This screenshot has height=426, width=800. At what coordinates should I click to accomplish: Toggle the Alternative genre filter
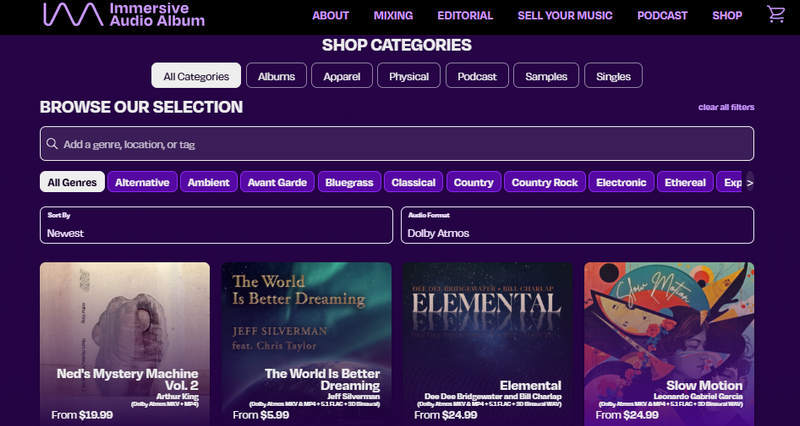point(142,182)
